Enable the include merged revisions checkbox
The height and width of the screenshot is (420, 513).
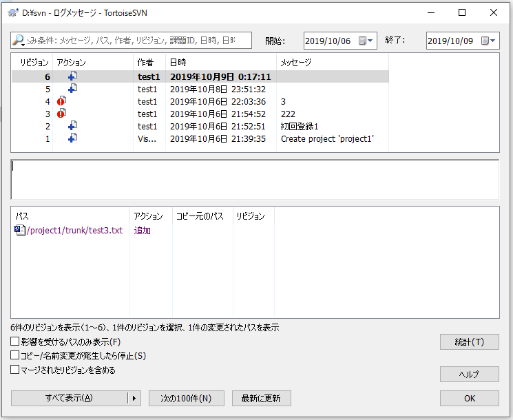tap(14, 370)
